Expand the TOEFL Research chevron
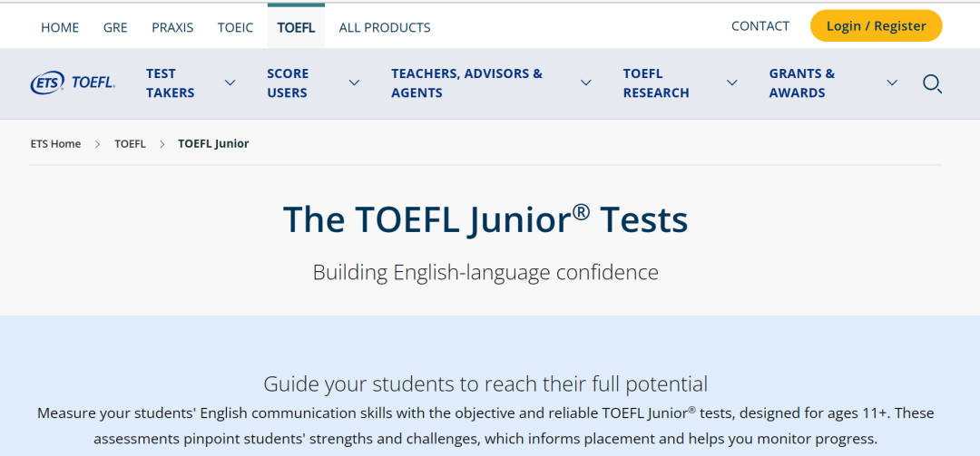This screenshot has height=456, width=980. point(732,82)
